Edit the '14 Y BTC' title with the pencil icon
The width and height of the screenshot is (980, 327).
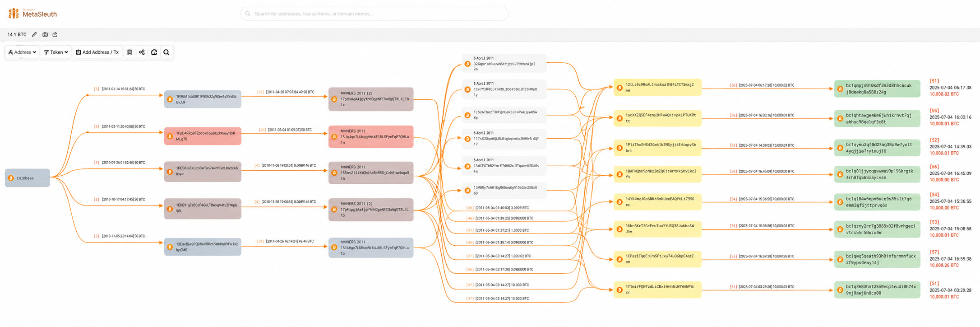pyautogui.click(x=34, y=34)
